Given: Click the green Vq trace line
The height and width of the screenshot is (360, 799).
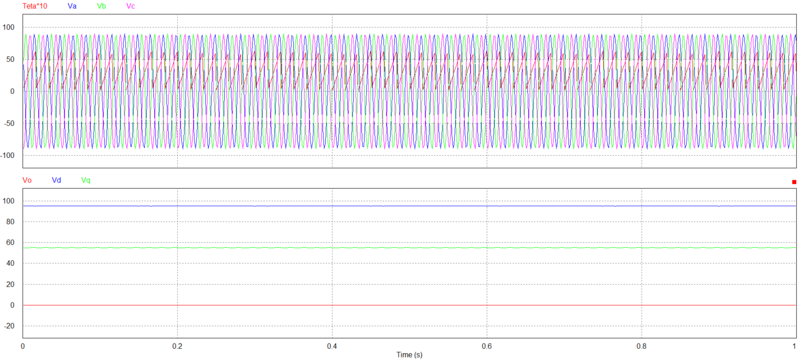Looking at the screenshot, I should click(x=408, y=248).
